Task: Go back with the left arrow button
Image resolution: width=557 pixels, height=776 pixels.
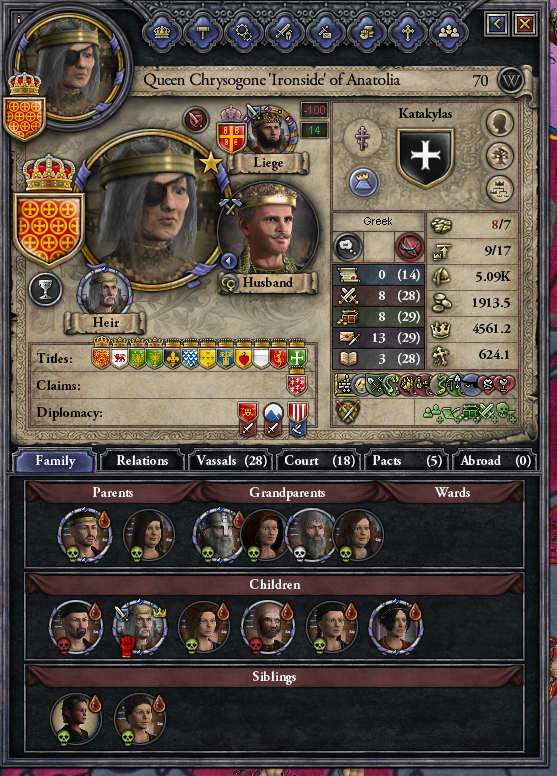Action: tap(497, 23)
